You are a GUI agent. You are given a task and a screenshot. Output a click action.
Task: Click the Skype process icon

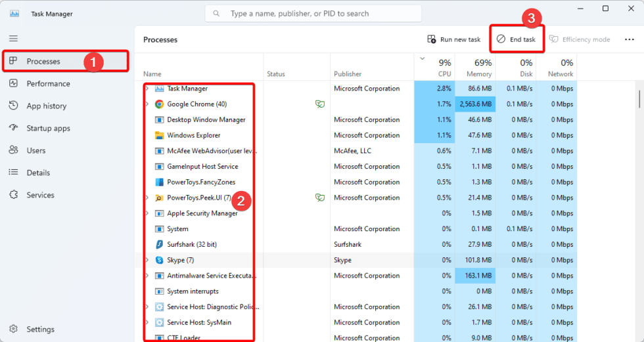point(159,260)
